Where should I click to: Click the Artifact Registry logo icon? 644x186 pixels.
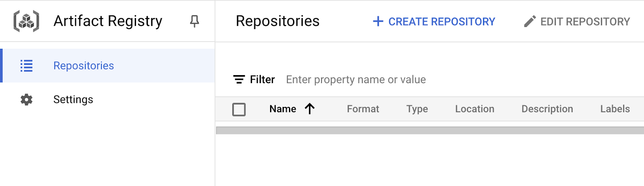pyautogui.click(x=27, y=21)
